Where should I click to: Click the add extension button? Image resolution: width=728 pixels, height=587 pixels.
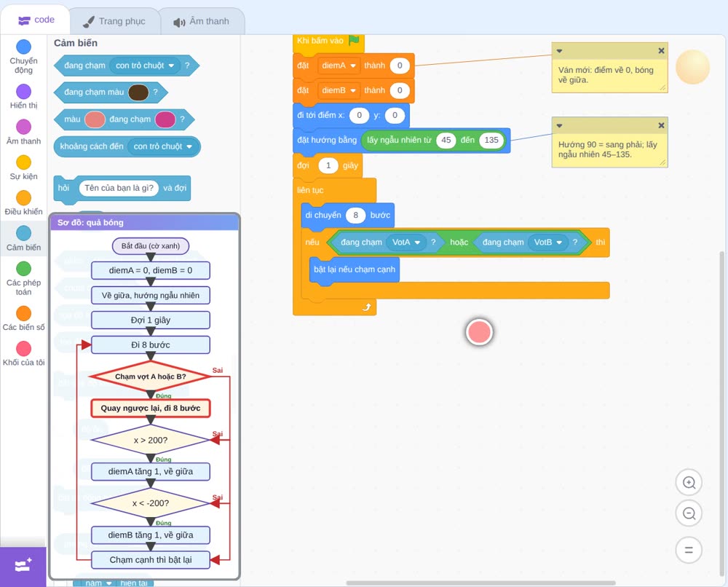23,566
